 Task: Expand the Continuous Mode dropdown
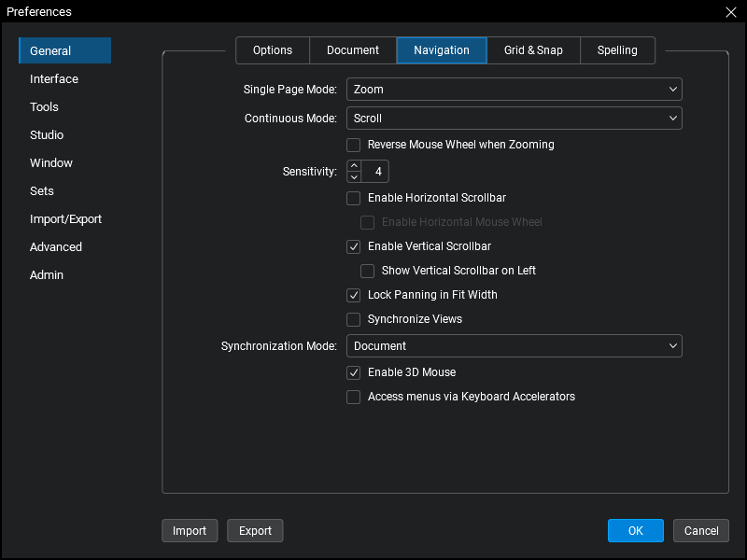tap(514, 119)
